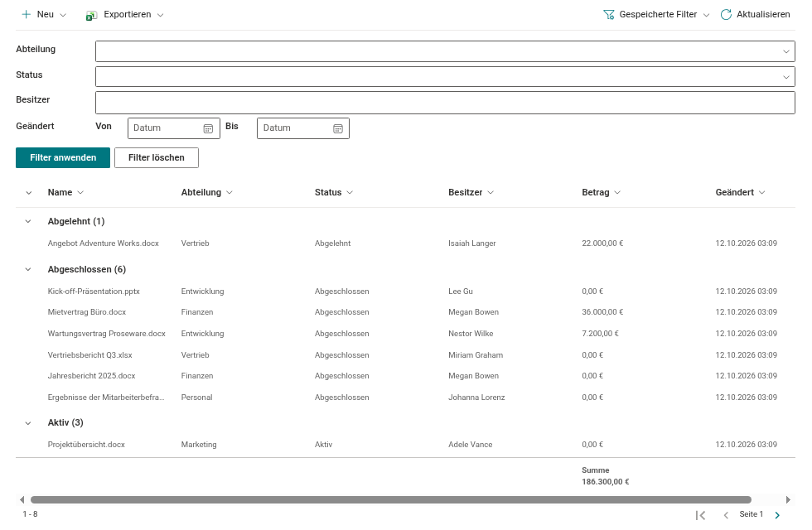This screenshot has height=530, width=812.
Task: Go to the next page arrow
Action: point(777,515)
